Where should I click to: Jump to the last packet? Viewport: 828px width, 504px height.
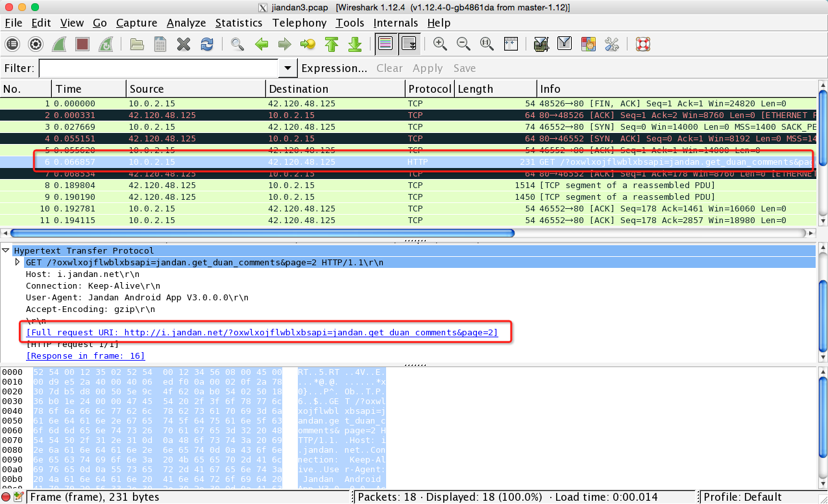(x=355, y=44)
